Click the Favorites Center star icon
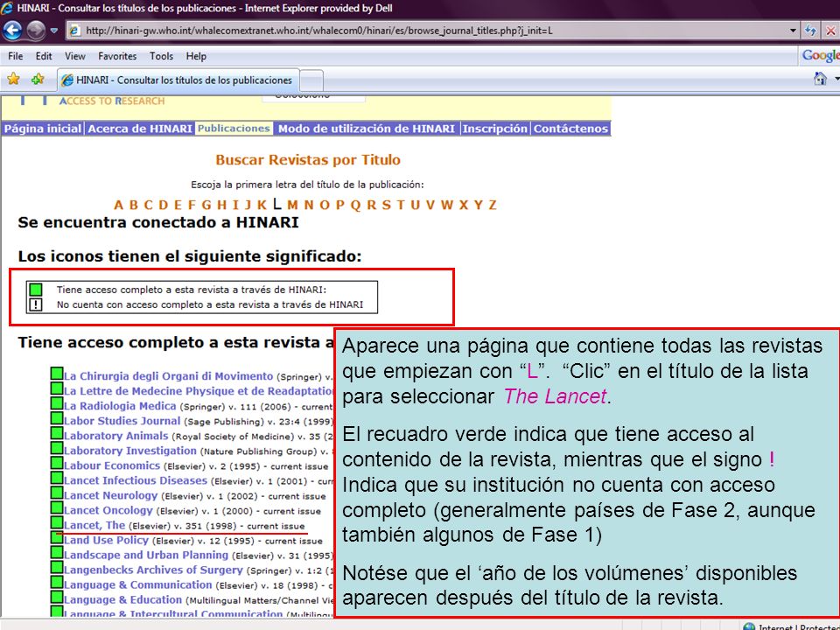 point(13,80)
